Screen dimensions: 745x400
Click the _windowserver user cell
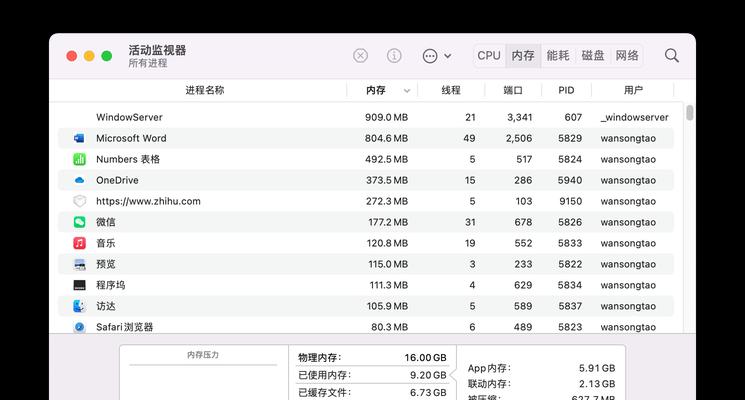(x=634, y=117)
